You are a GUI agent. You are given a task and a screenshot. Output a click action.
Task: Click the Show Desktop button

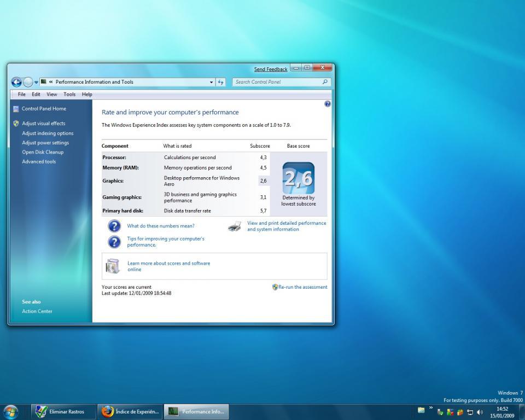coord(522,412)
